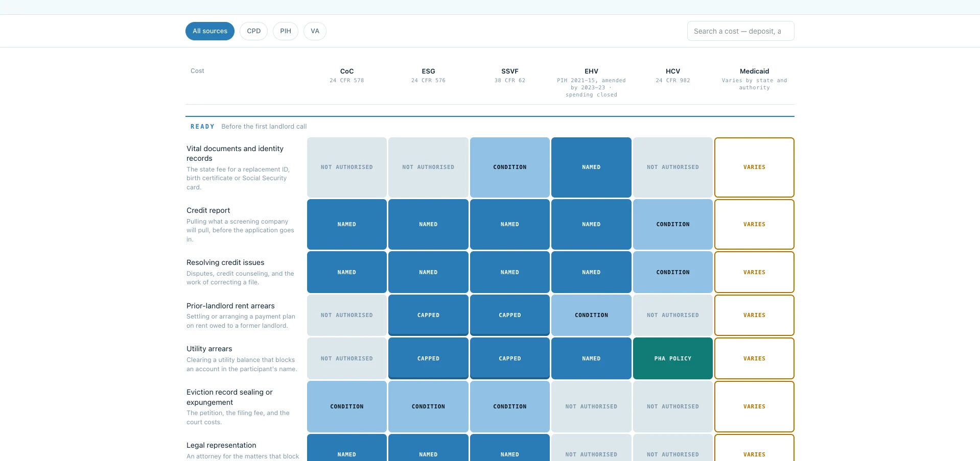Open Prior-landlord rent arrears HCV Not Authorised cell
980x461 pixels.
pos(673,315)
